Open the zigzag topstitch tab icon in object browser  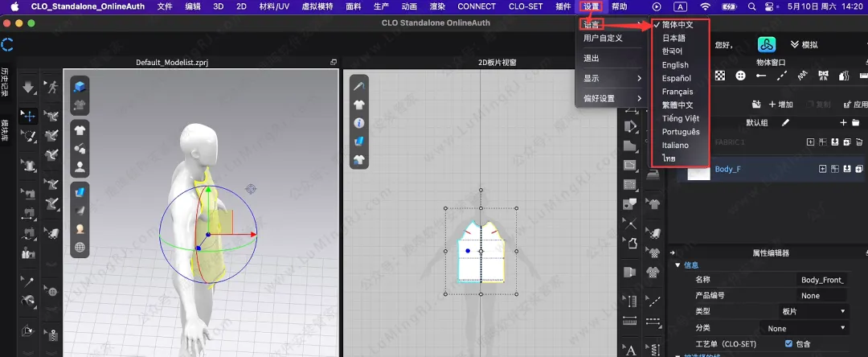tap(802, 76)
